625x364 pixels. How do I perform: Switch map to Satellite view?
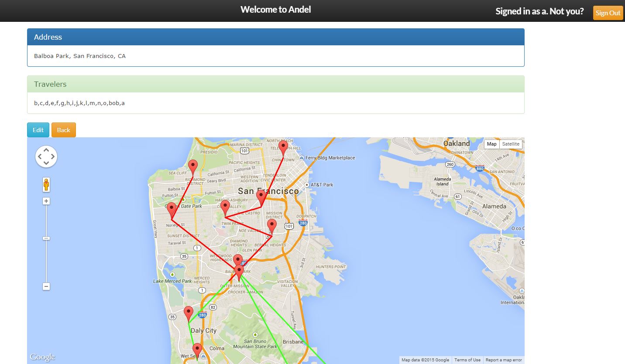511,144
